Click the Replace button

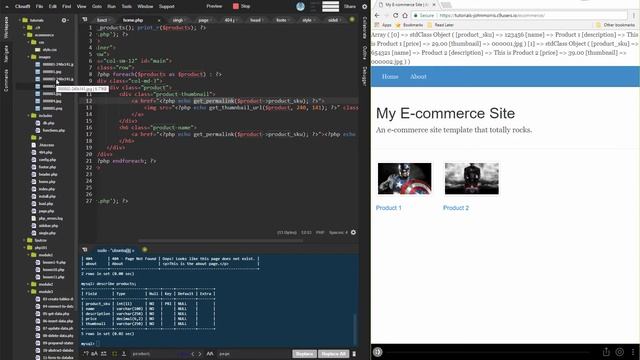304,354
